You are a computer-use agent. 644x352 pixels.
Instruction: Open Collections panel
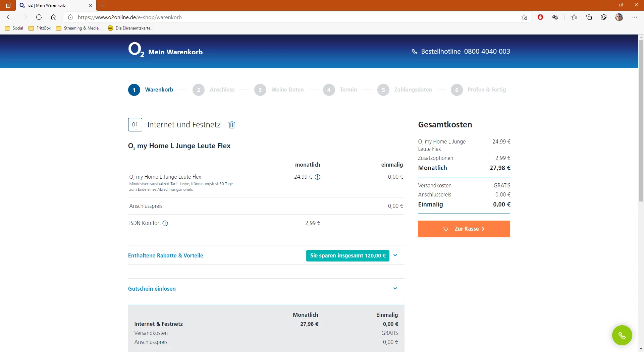[589, 17]
